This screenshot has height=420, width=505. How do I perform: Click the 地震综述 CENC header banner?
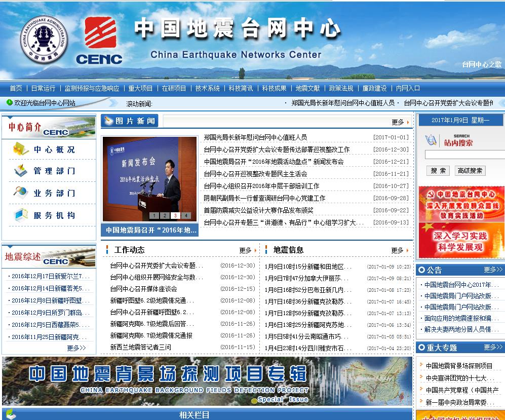[49, 256]
